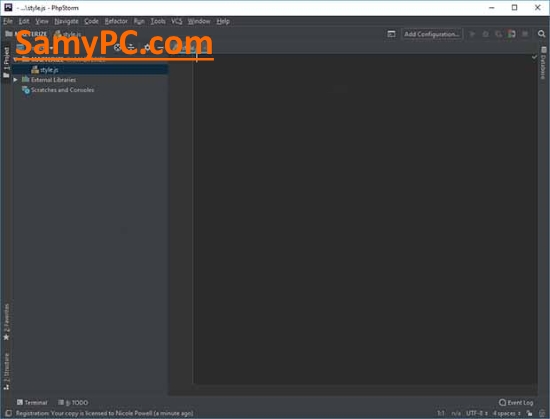Select Scratches and Consoles tree item
Image resolution: width=550 pixels, height=419 pixels.
point(62,90)
